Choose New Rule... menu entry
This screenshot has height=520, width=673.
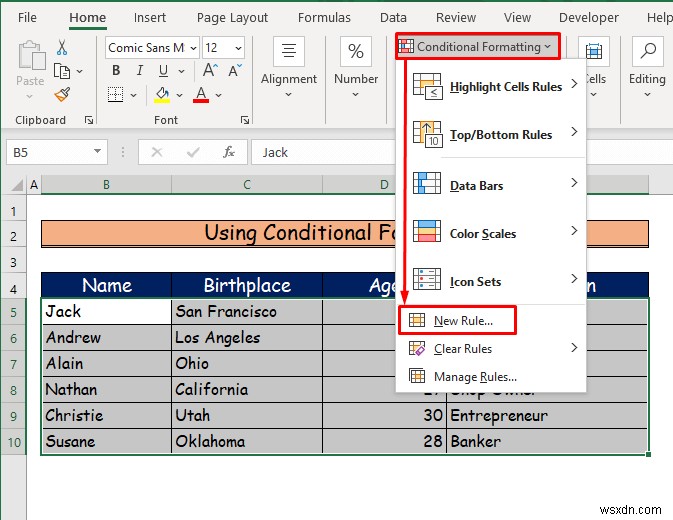pos(457,320)
